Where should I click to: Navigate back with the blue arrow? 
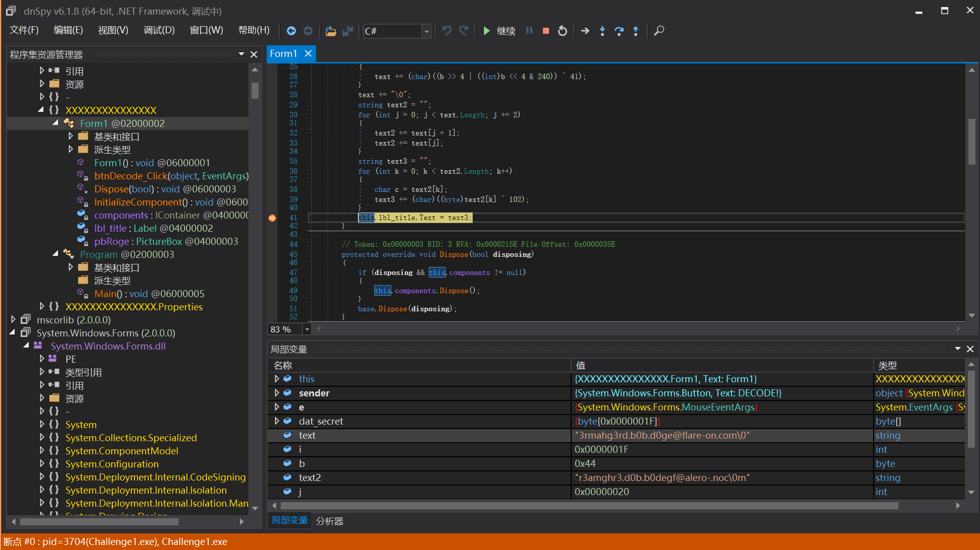click(x=291, y=31)
